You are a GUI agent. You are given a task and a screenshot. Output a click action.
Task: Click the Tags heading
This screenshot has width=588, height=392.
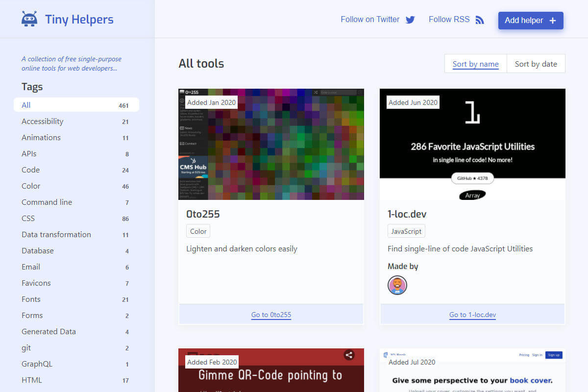click(32, 87)
